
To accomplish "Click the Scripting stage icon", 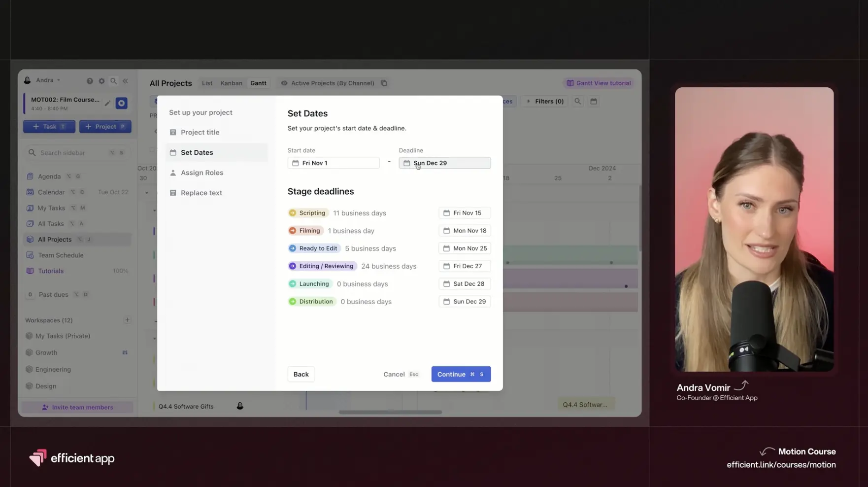I will click(x=292, y=213).
